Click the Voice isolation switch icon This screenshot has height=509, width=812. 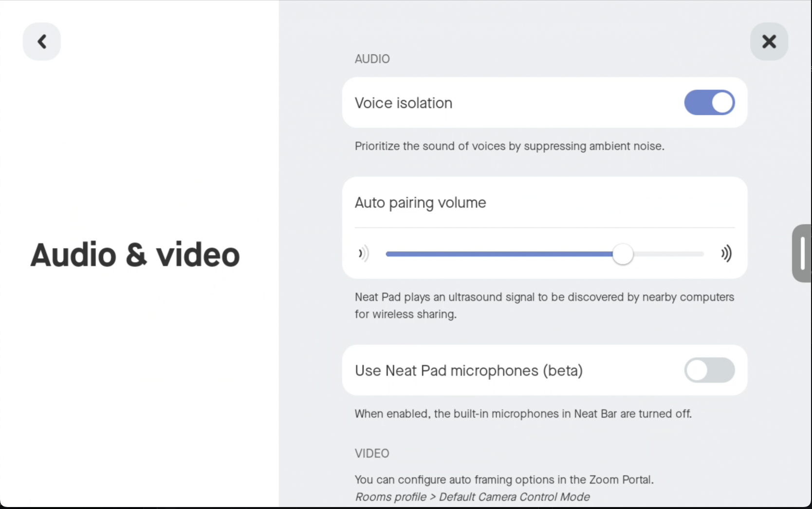pos(709,103)
